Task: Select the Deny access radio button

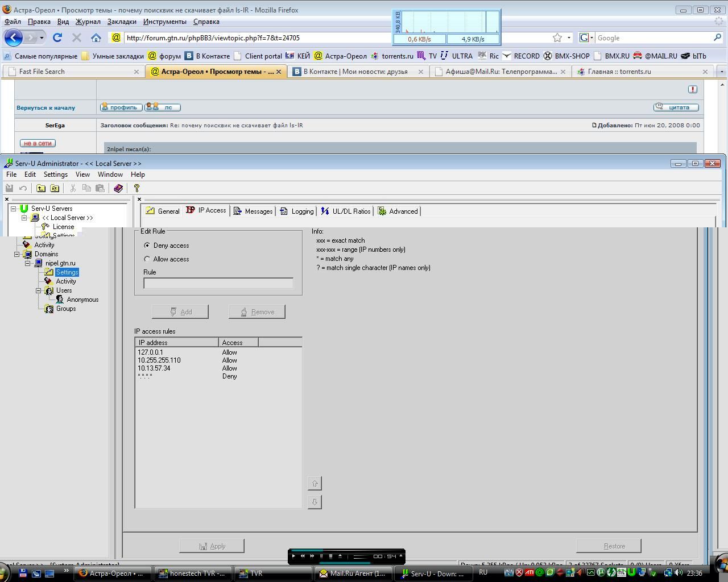Action: (x=147, y=246)
